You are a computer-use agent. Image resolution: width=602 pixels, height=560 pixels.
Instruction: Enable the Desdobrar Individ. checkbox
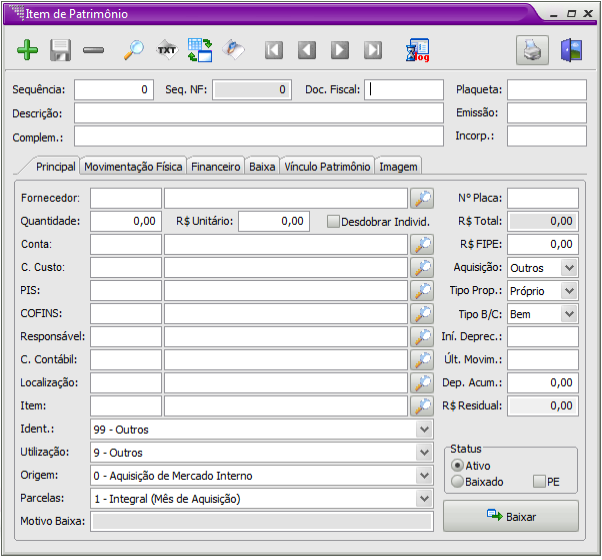click(x=333, y=221)
